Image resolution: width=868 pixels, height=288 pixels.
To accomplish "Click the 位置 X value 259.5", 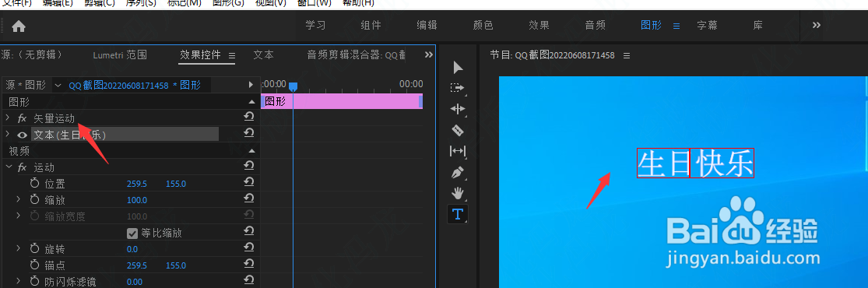I will 137,184.
